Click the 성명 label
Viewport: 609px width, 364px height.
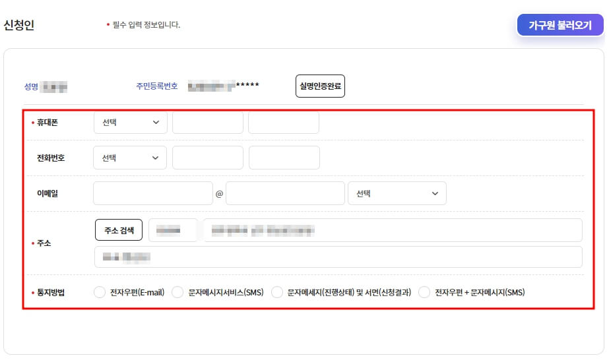tap(31, 86)
